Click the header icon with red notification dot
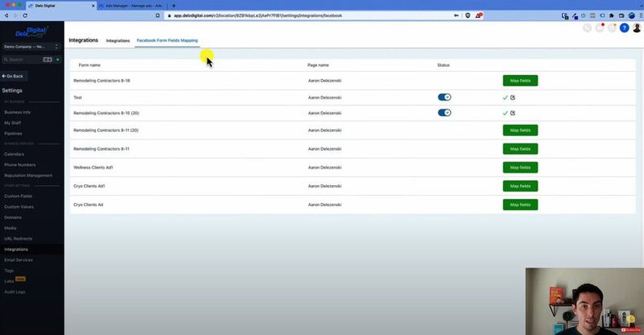The height and width of the screenshot is (335, 644). click(x=600, y=28)
